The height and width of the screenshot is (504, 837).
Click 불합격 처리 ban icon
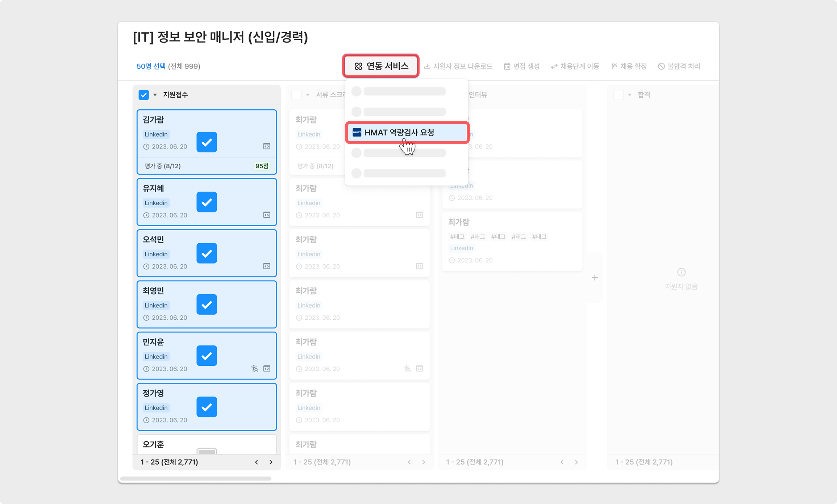[x=661, y=66]
